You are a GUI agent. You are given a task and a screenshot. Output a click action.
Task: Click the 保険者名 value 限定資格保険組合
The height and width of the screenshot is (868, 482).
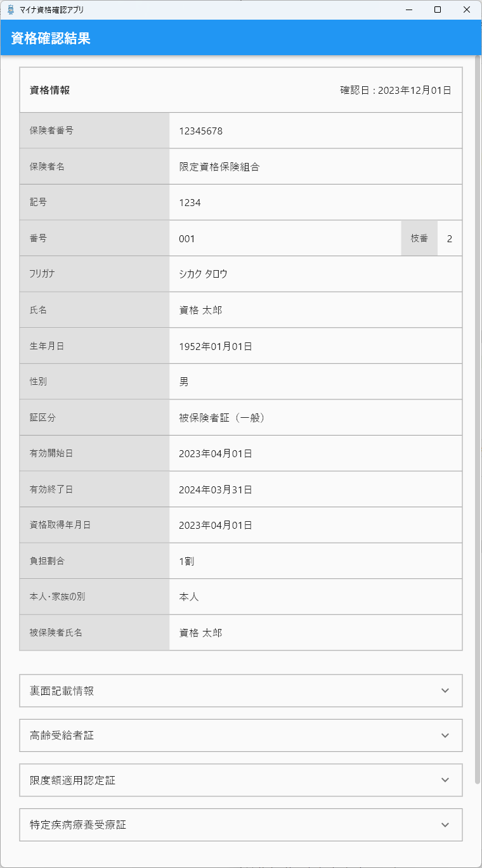[219, 167]
